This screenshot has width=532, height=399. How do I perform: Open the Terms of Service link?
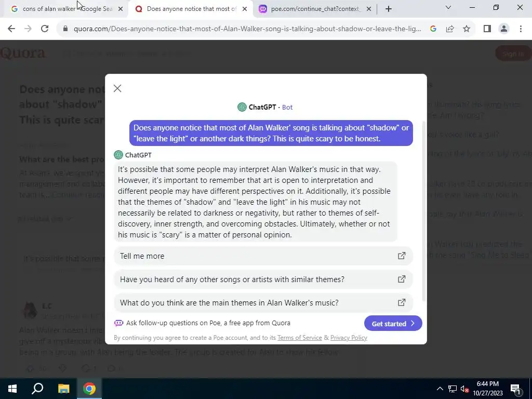click(300, 338)
